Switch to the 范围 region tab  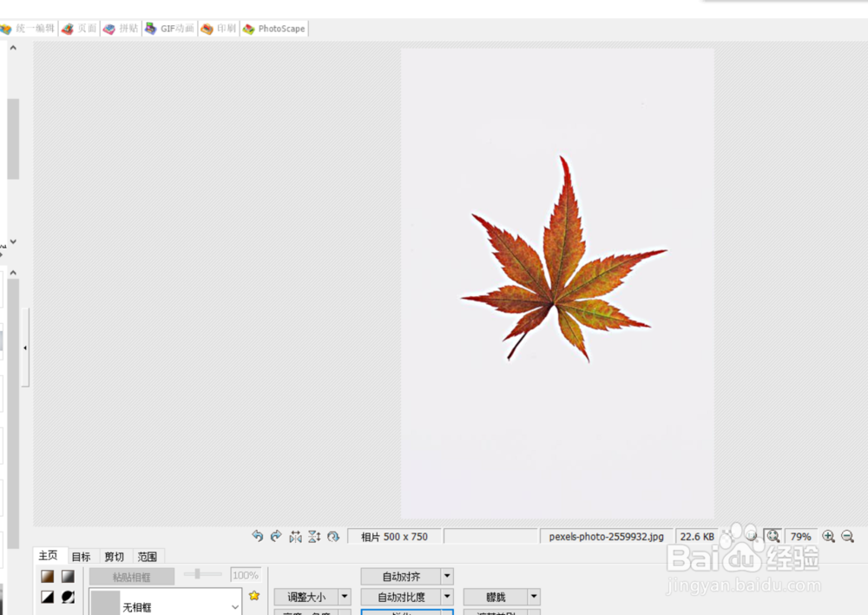click(147, 556)
